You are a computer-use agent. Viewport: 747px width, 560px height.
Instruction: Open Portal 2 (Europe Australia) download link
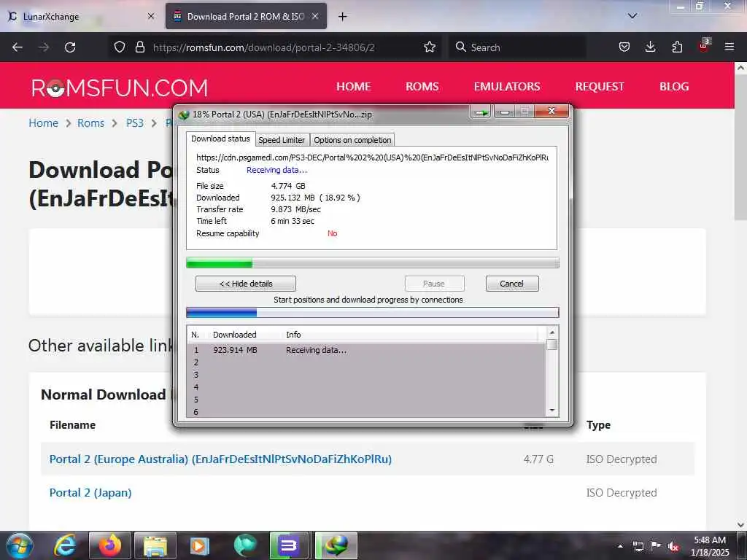[x=220, y=459]
